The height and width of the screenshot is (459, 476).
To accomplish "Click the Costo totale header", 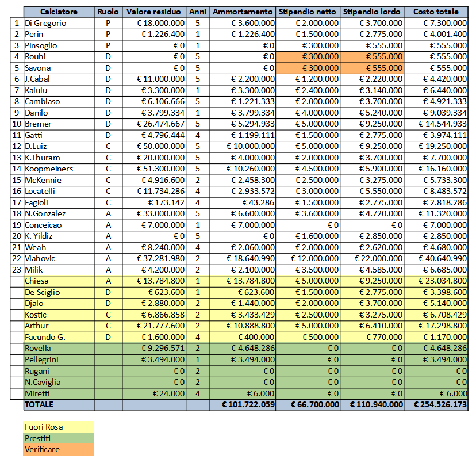I will 436,12.
